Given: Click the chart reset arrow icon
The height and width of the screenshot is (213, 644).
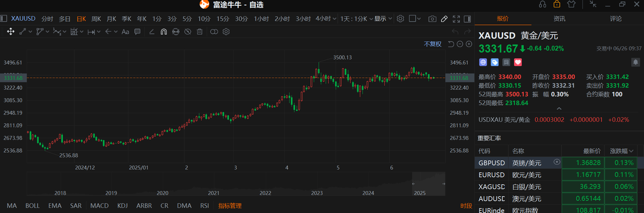Looking at the screenshot, I should click(451, 44).
